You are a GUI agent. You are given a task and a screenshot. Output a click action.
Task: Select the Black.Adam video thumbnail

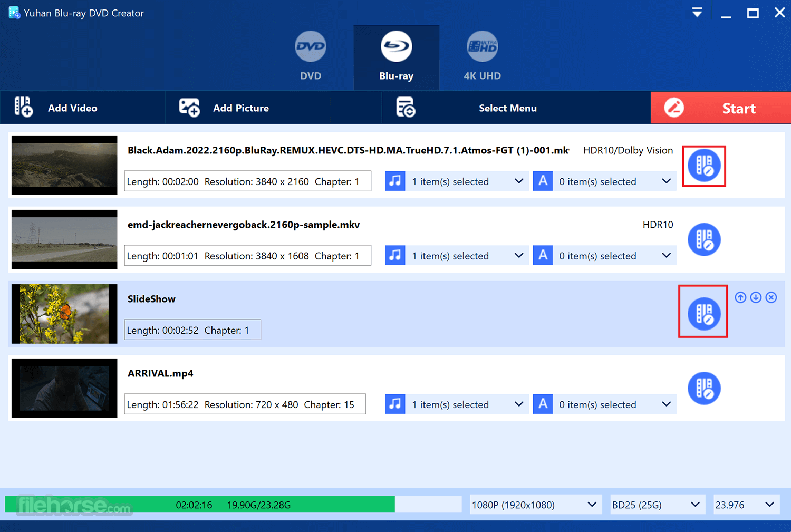[64, 165]
